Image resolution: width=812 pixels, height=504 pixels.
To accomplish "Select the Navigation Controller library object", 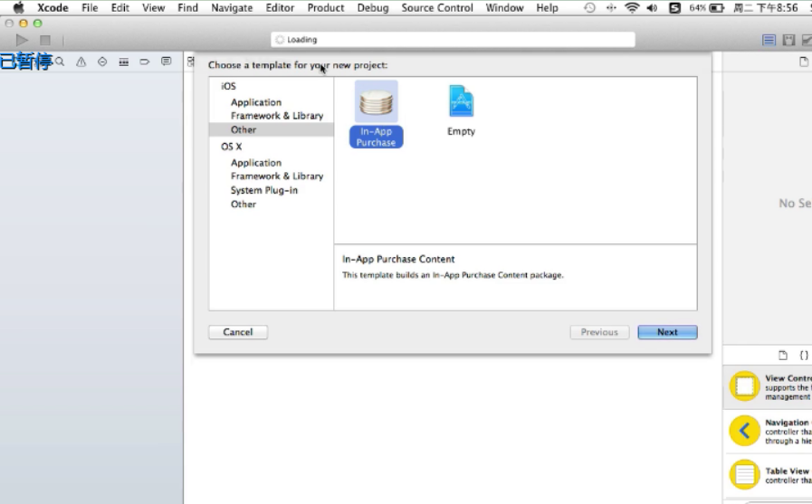I will [x=768, y=431].
